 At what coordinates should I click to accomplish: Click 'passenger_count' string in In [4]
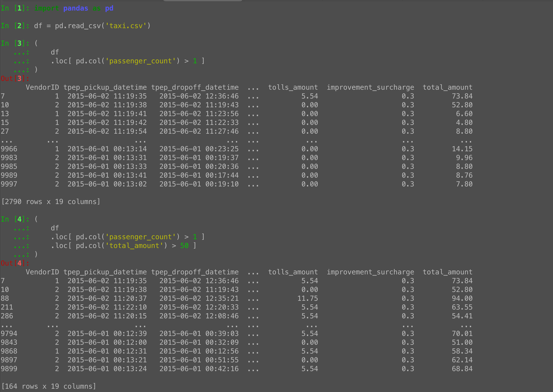pos(141,237)
